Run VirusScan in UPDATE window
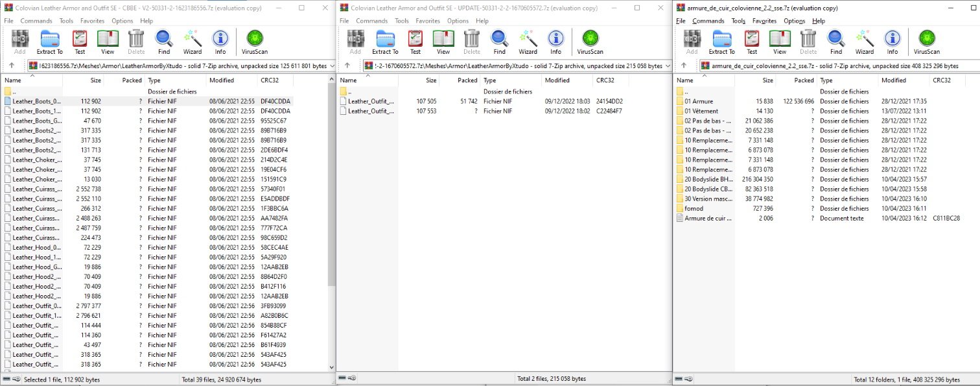This screenshot has height=386, width=980. 590,42
